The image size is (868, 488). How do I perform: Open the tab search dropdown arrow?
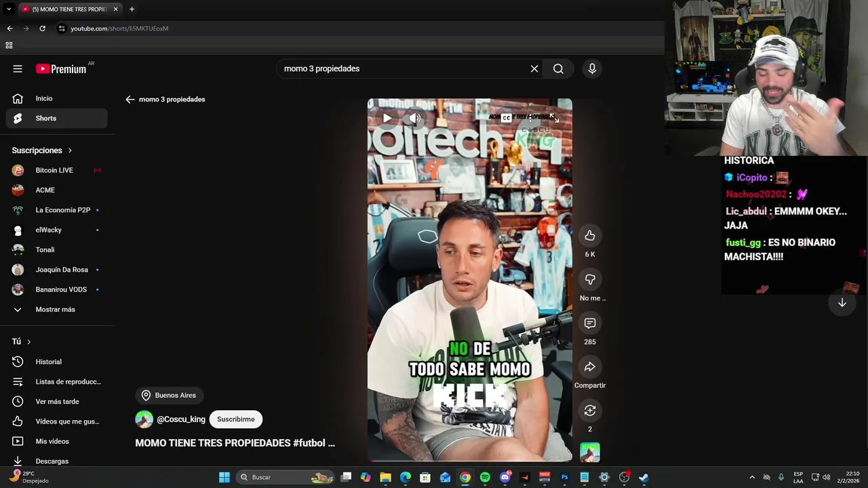pos(9,9)
